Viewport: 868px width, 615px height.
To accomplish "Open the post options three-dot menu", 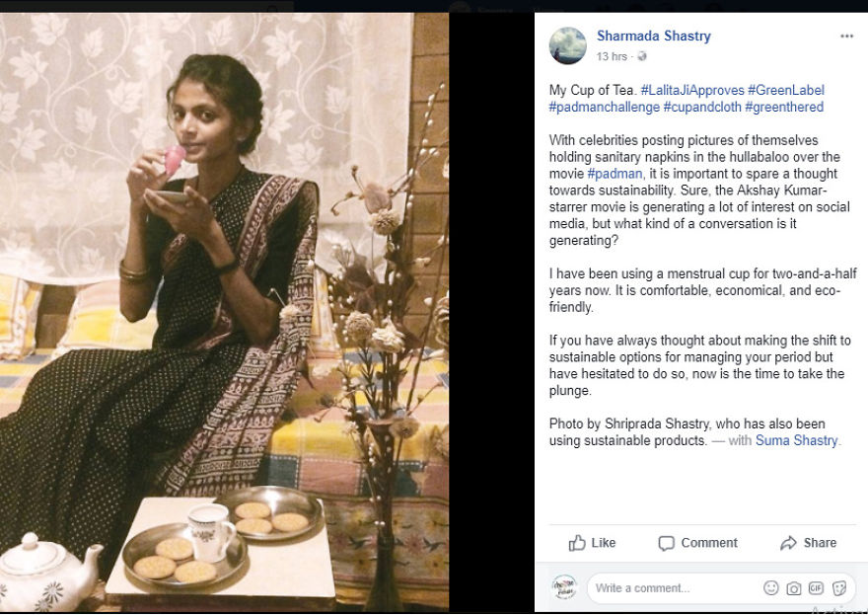I will 846,37.
